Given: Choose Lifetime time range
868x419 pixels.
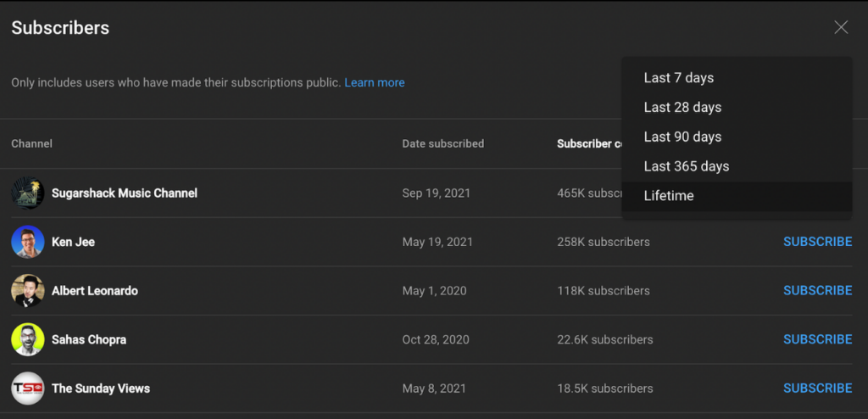Looking at the screenshot, I should click(x=669, y=196).
